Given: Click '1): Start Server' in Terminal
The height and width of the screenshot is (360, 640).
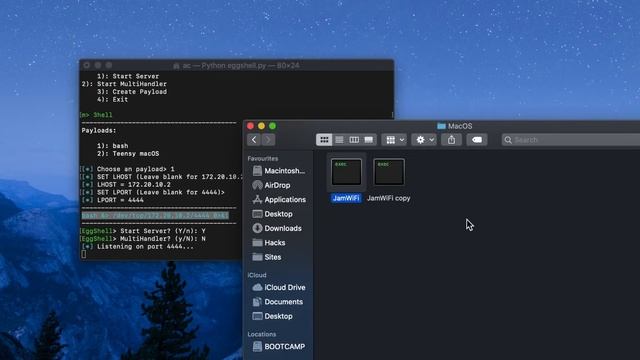Looking at the screenshot, I should point(128,76).
